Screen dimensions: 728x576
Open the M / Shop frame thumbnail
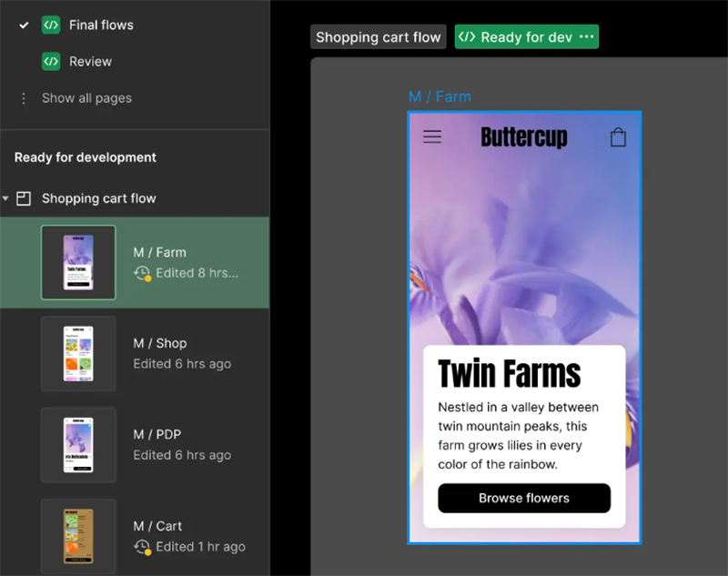point(78,354)
